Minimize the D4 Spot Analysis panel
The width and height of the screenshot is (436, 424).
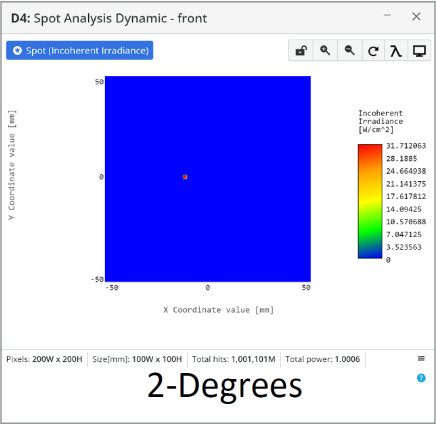(387, 15)
